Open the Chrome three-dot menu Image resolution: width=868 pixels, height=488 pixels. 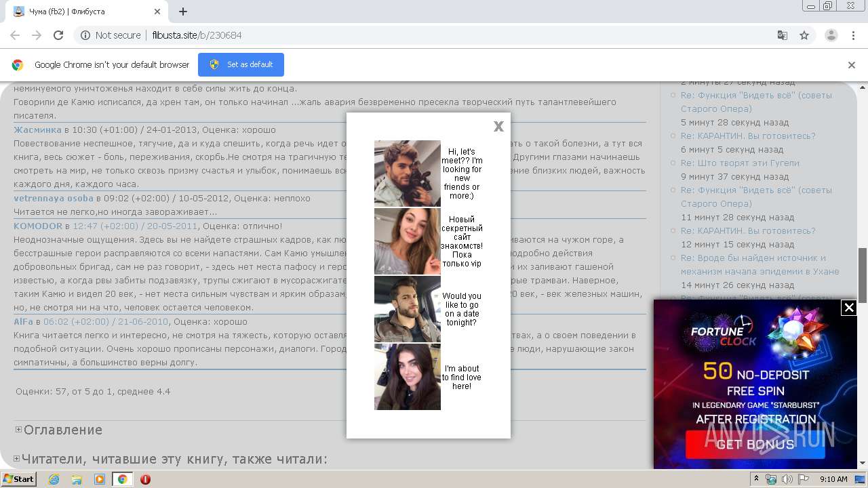pyautogui.click(x=852, y=35)
